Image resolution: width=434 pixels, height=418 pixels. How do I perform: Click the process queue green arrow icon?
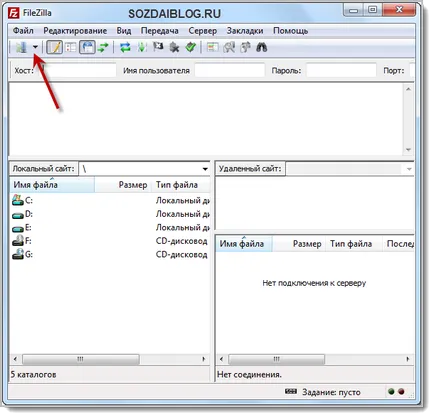tap(142, 47)
